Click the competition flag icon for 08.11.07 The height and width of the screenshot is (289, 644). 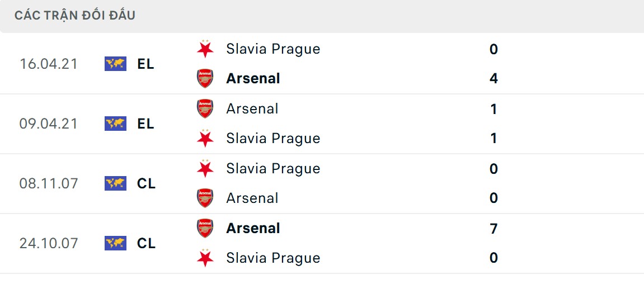[115, 183]
